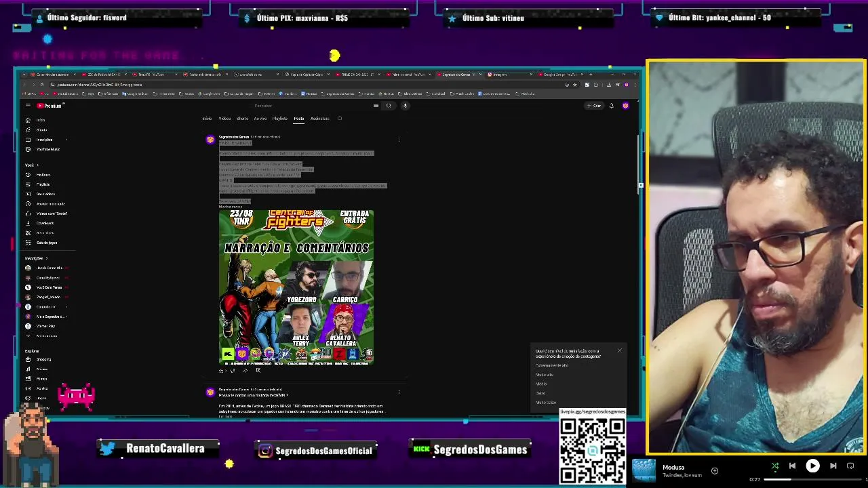The height and width of the screenshot is (488, 868).
Task: Start voice search with the microphone icon
Action: 405,106
